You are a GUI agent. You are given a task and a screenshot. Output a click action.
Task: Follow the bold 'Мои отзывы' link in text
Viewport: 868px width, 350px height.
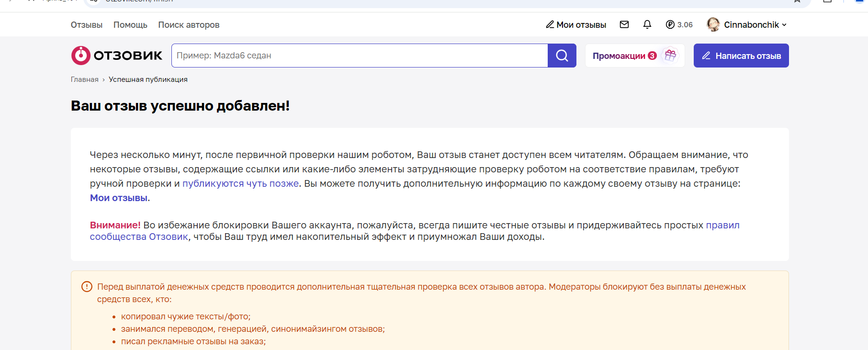point(119,198)
